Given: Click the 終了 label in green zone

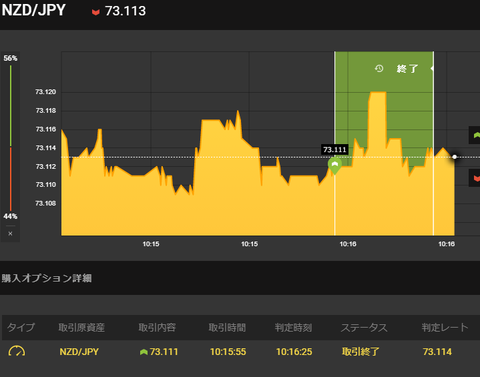Looking at the screenshot, I should (407, 69).
